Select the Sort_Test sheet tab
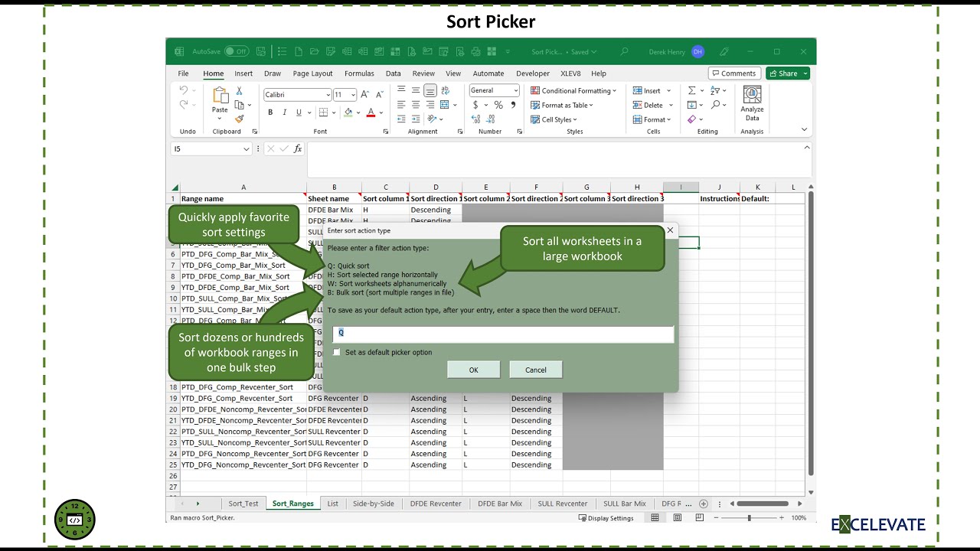Viewport: 980px width, 551px height. 243,504
